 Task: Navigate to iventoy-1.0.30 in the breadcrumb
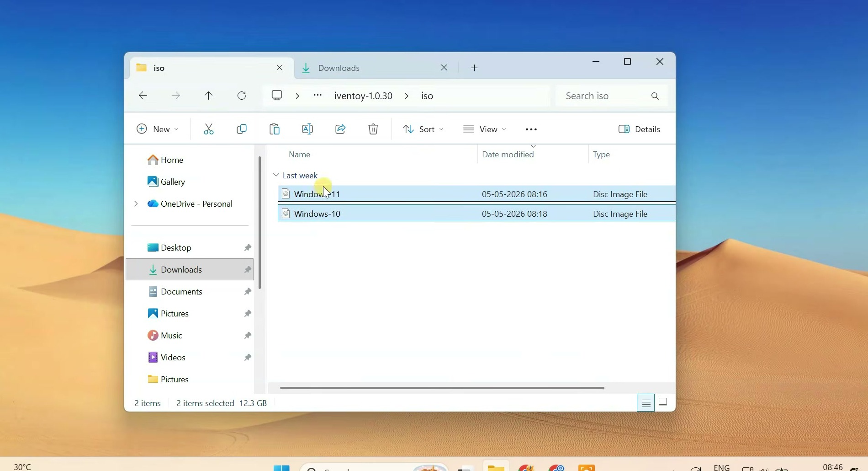(x=363, y=96)
